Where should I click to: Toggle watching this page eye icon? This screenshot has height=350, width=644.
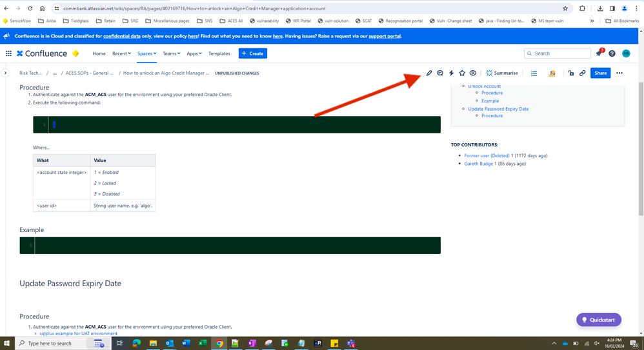[473, 73]
